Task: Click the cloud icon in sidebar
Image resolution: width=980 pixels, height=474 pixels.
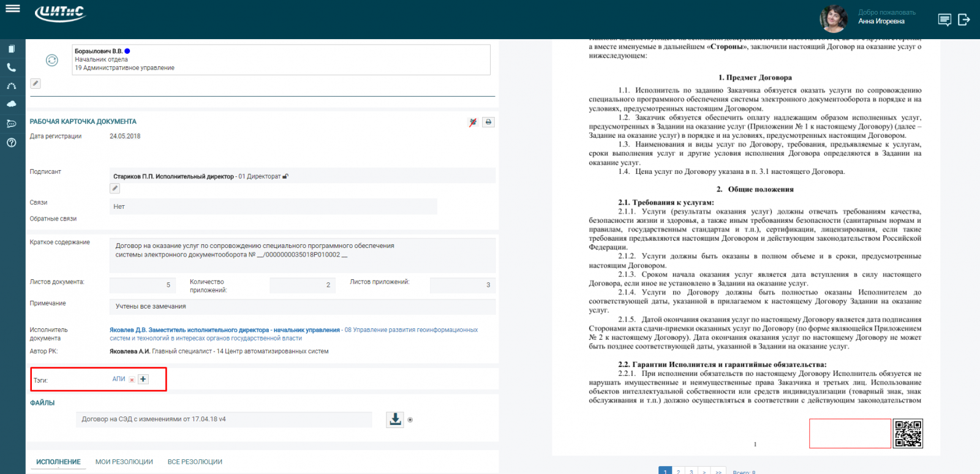Action: pos(11,105)
